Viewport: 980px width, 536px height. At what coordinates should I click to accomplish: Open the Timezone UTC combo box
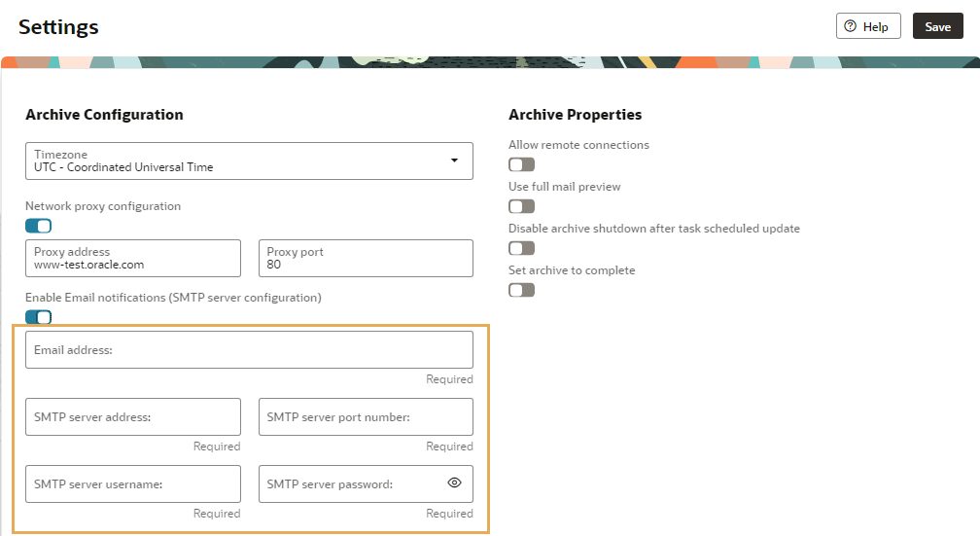click(x=249, y=161)
